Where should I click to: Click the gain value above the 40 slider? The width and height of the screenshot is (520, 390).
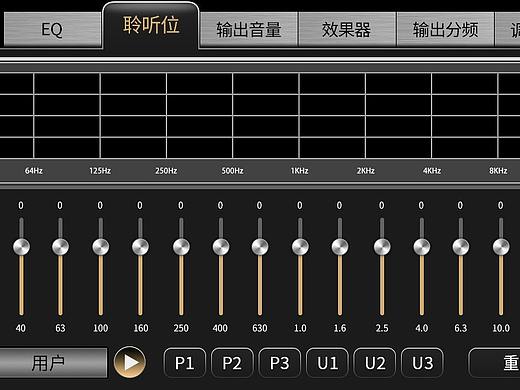pyautogui.click(x=21, y=205)
